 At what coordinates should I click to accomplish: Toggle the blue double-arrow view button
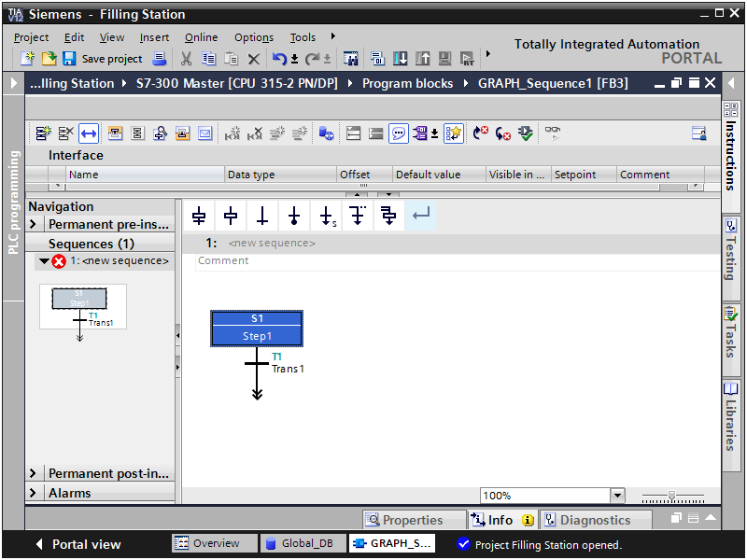point(89,133)
